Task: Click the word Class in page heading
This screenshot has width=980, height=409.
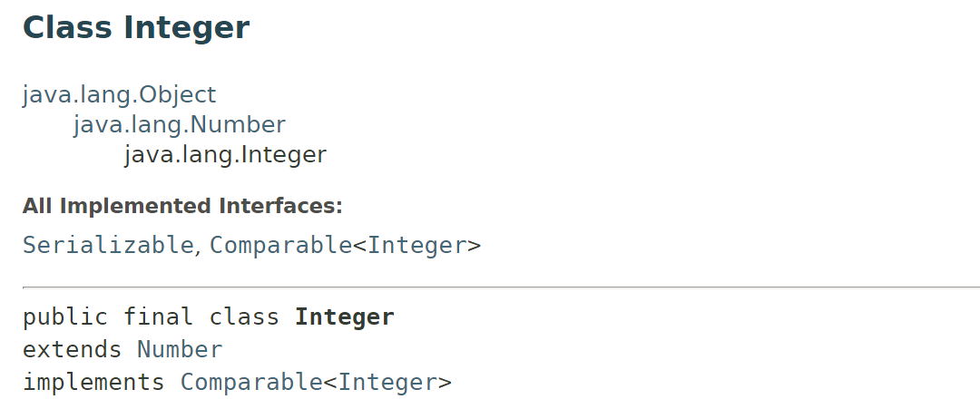Action: pyautogui.click(x=67, y=28)
